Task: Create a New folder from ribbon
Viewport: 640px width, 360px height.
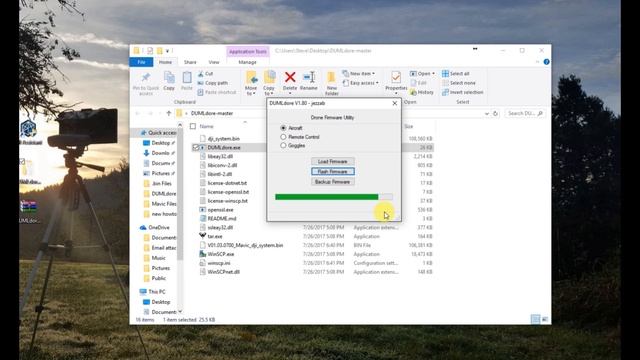Action: [x=331, y=83]
